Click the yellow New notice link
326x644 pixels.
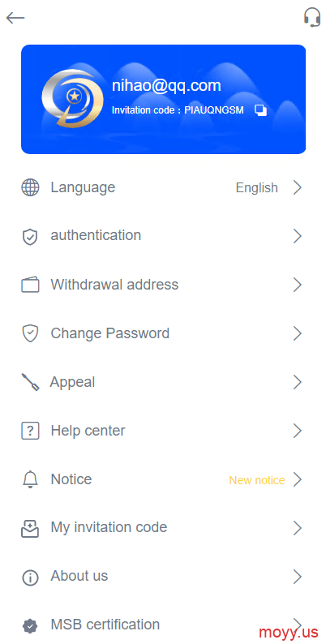257,480
